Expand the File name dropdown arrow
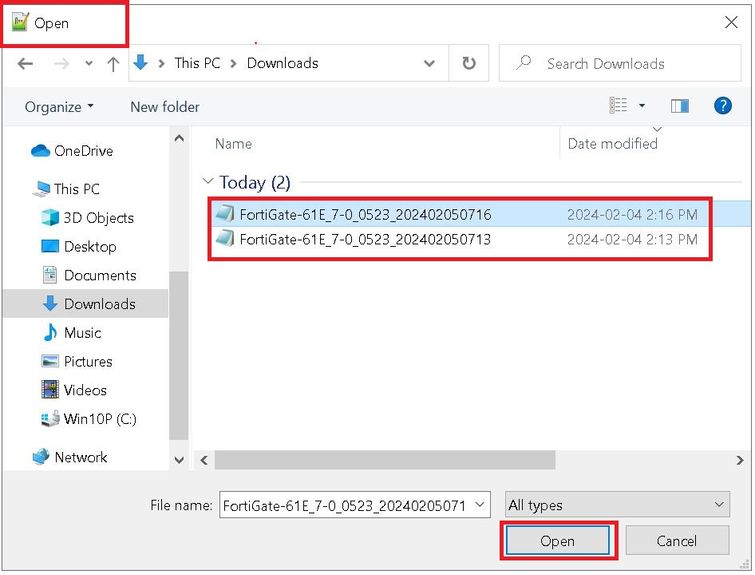 click(x=480, y=505)
